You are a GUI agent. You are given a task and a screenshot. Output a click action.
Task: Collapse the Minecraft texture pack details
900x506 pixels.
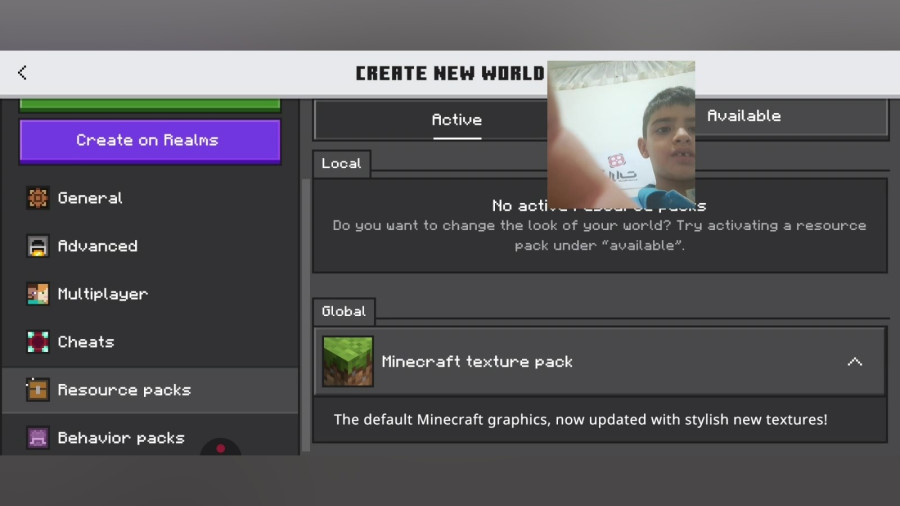point(855,361)
